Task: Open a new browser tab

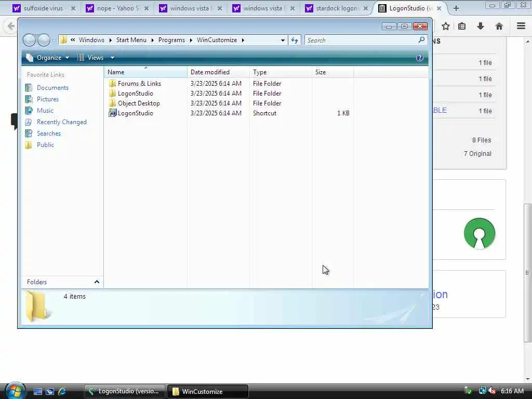Action: click(x=456, y=8)
